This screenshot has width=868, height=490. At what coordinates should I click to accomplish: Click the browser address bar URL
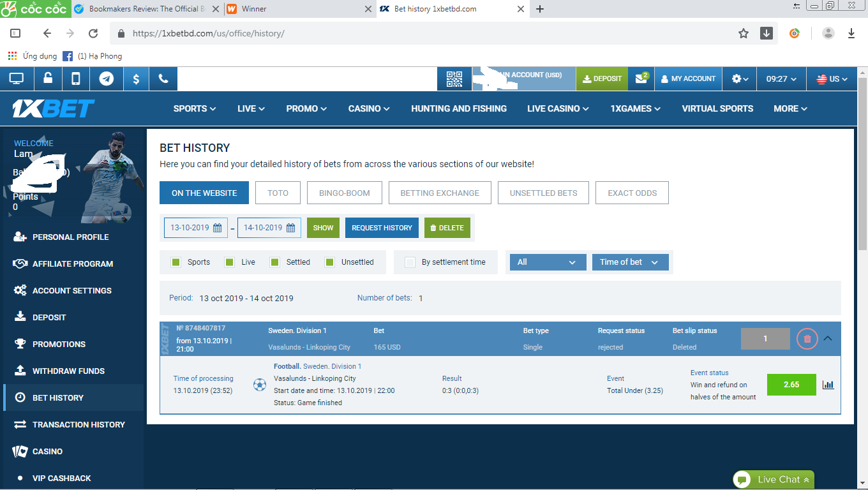click(209, 33)
